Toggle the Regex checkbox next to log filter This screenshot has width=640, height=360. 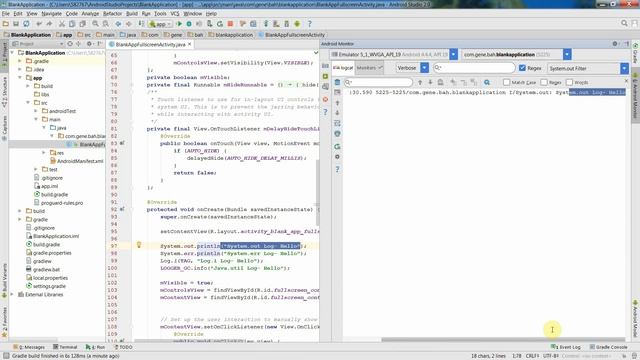point(522,68)
